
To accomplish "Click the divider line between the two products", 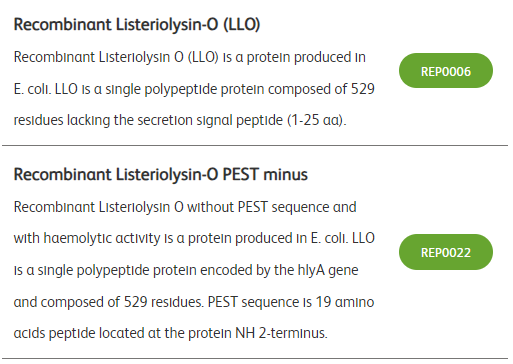I will pyautogui.click(x=255, y=145).
